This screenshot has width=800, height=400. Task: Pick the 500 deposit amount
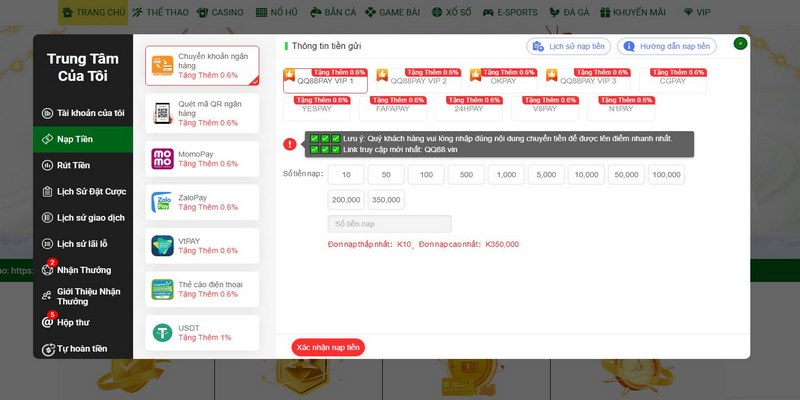pos(466,174)
